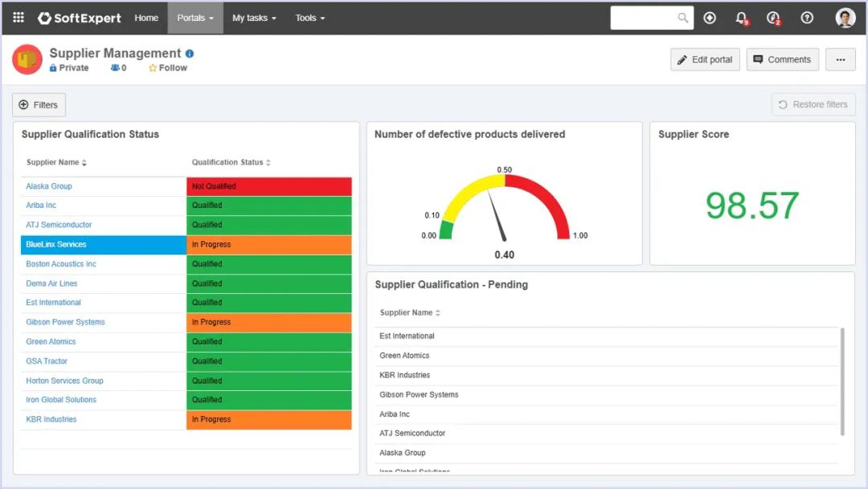Click the user profile avatar
Image resolution: width=868 pixels, height=489 pixels.
[x=845, y=18]
